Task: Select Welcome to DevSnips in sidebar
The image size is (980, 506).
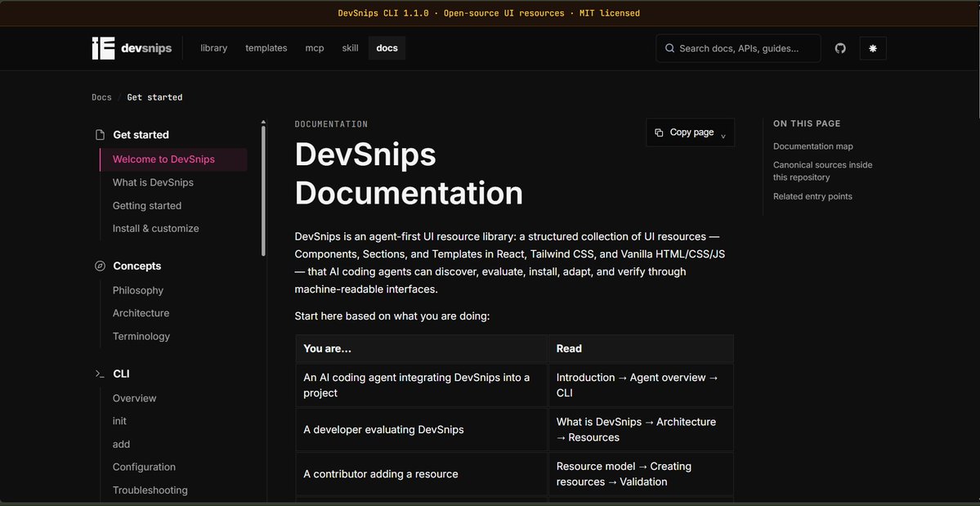Action: (173, 159)
